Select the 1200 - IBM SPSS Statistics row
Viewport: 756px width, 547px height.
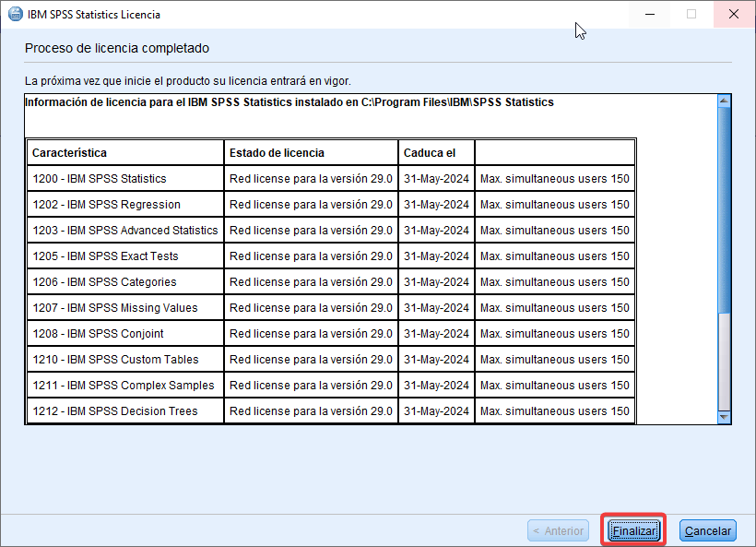click(100, 179)
